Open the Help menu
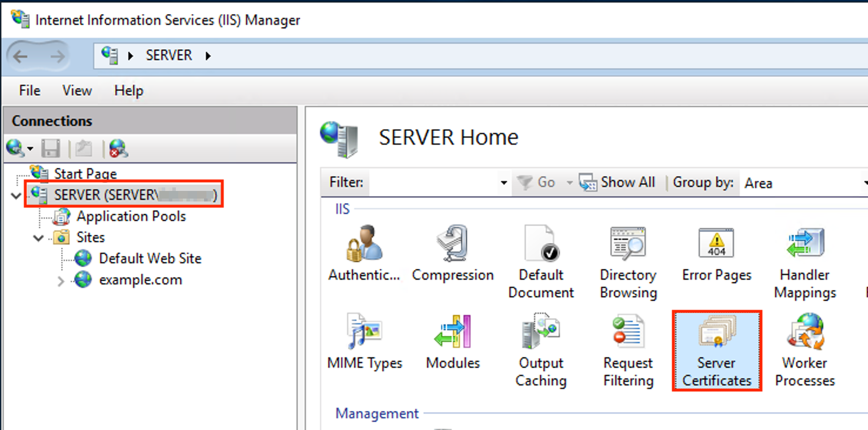Image resolution: width=868 pixels, height=430 pixels. [x=129, y=90]
